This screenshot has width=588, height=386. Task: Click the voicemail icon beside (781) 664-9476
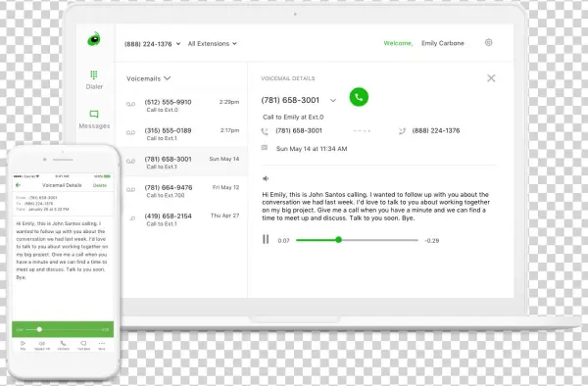[130, 190]
